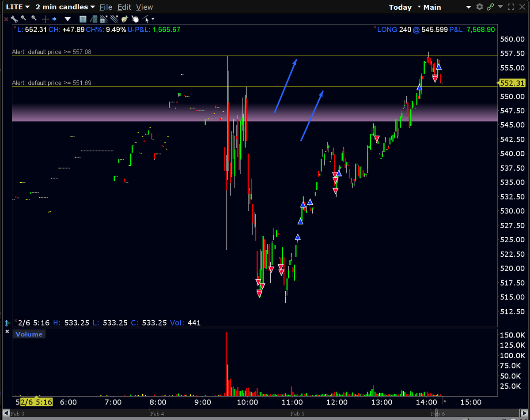Click the scroll-left arrow on date bar
The image size is (530, 420).
[7, 414]
